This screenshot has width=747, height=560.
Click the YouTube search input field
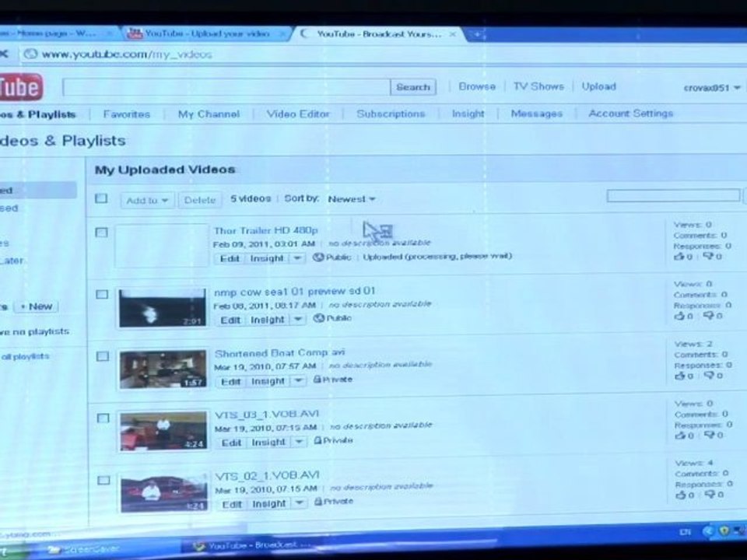(226, 87)
